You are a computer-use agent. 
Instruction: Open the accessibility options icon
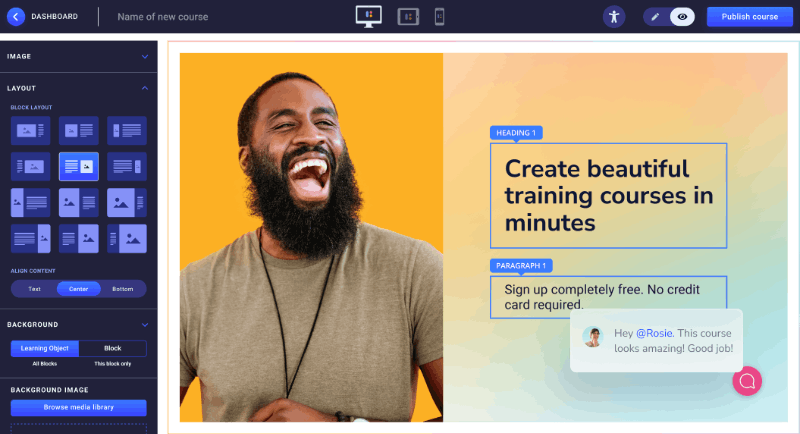[614, 16]
